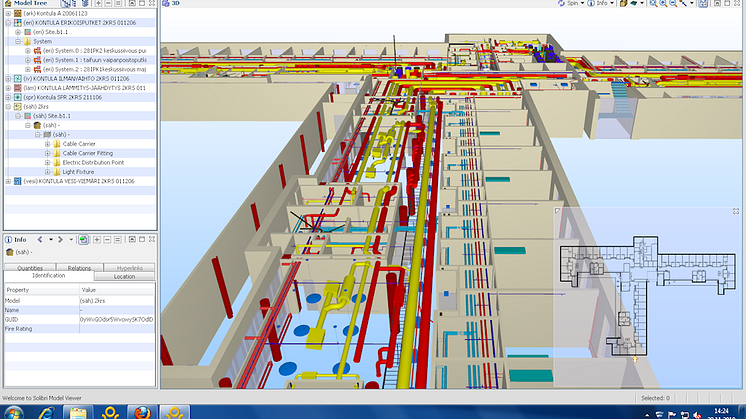Toggle the Info panel green link button

(83, 239)
